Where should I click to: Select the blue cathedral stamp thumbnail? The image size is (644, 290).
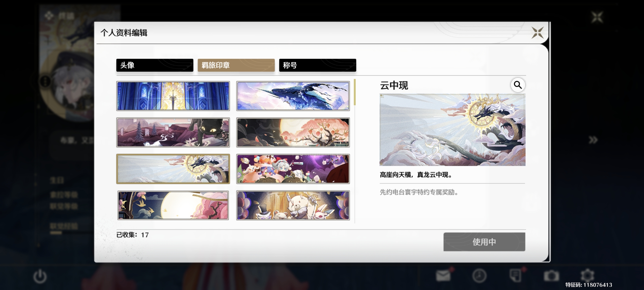[x=173, y=96]
